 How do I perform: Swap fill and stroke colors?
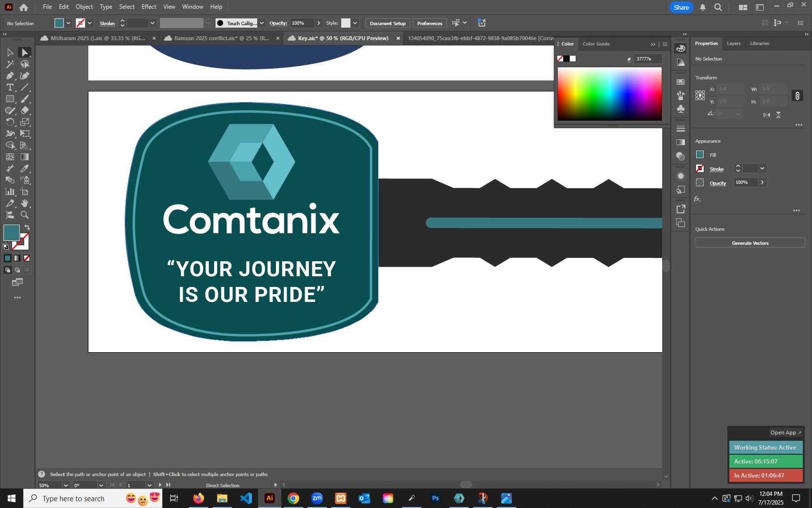[x=27, y=227]
